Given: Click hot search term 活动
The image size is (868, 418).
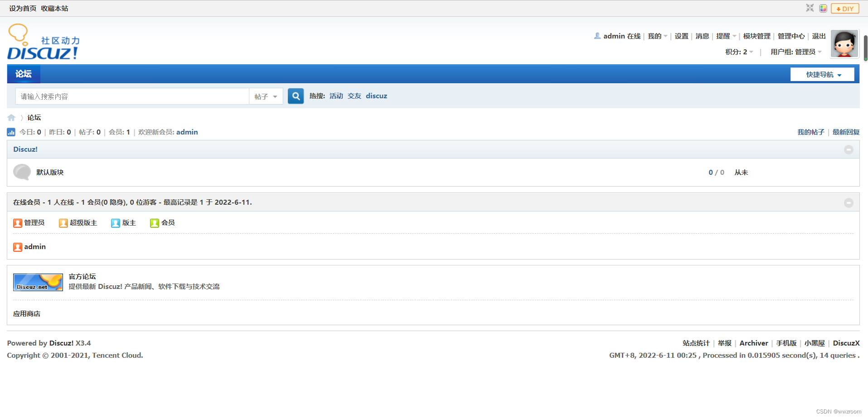Looking at the screenshot, I should pos(336,96).
